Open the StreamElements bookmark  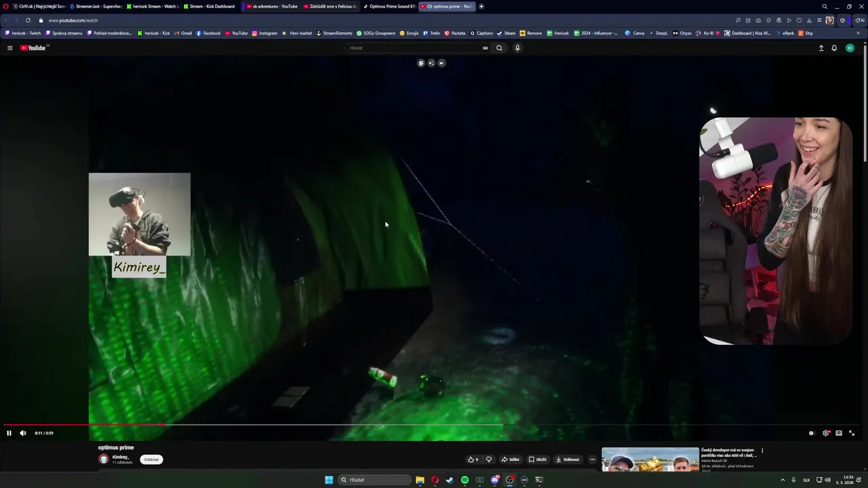pyautogui.click(x=334, y=33)
